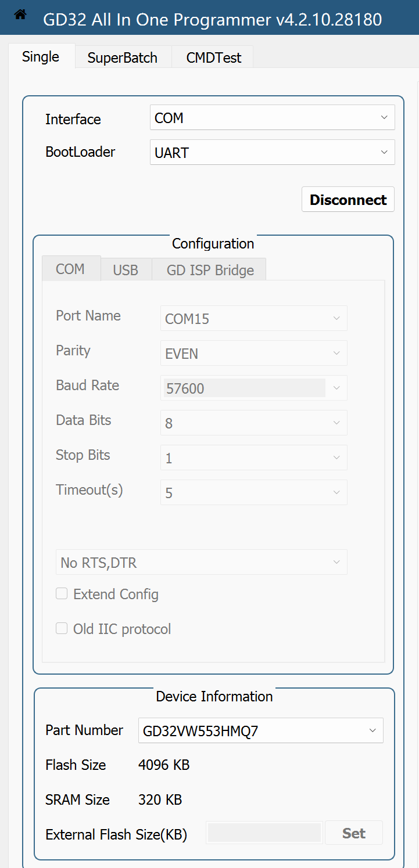Open the Parity EVEN dropdown
The height and width of the screenshot is (868, 419).
point(254,353)
